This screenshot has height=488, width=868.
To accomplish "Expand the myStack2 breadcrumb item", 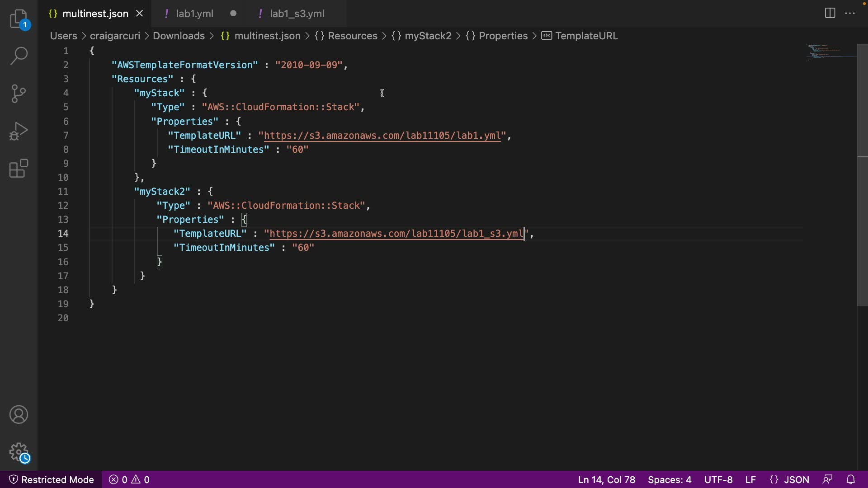I will (x=428, y=36).
